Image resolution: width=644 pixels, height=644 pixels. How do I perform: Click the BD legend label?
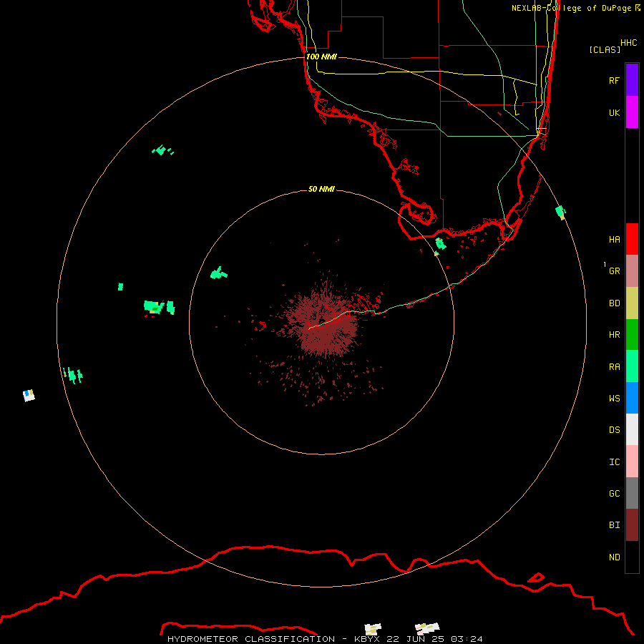(614, 303)
